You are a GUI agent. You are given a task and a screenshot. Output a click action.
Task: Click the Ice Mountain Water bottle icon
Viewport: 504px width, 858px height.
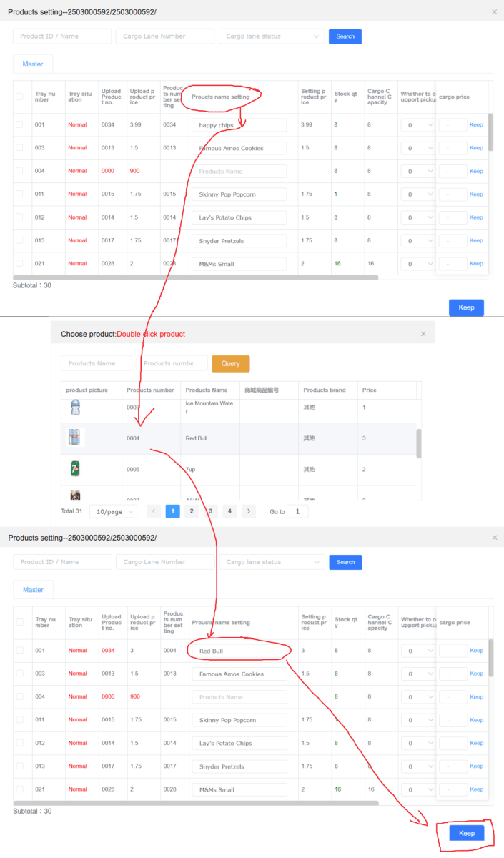[x=75, y=407]
